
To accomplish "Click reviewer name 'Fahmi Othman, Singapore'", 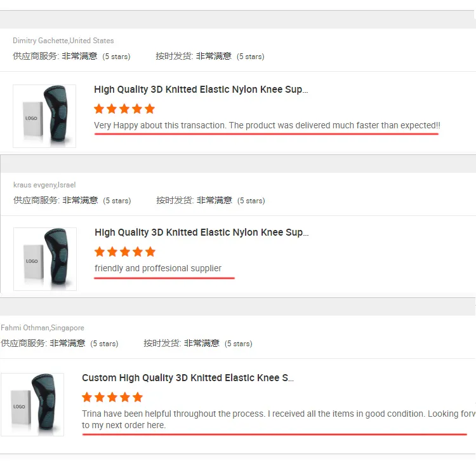I will pyautogui.click(x=43, y=328).
